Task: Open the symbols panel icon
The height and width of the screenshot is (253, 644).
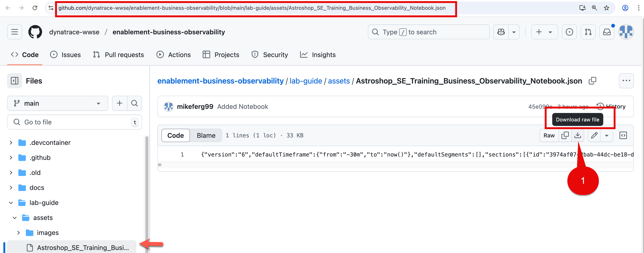Action: (623, 135)
